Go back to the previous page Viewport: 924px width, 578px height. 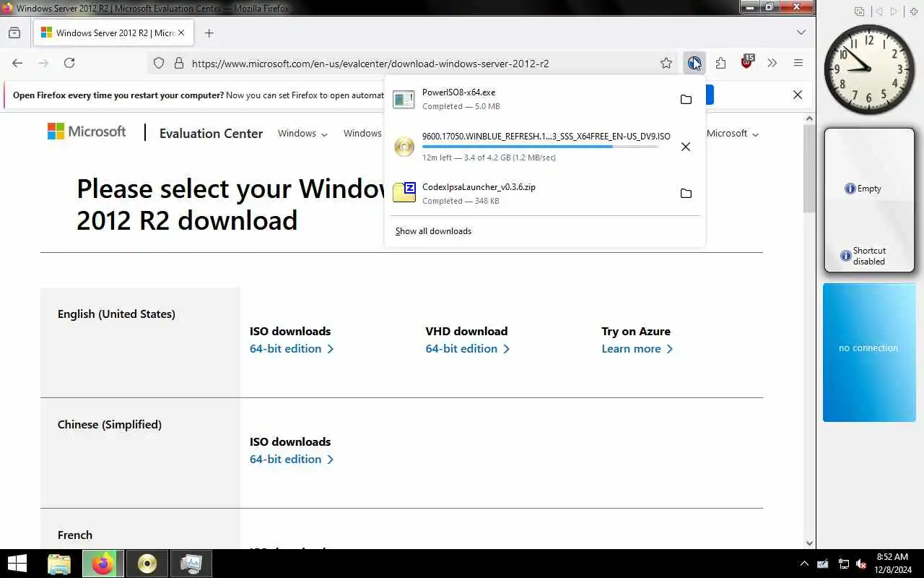point(17,63)
